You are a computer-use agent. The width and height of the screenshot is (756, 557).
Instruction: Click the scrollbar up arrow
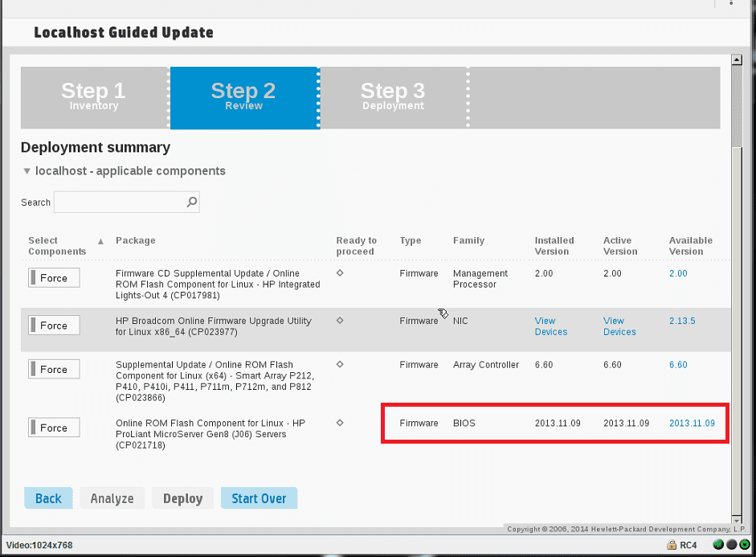pyautogui.click(x=736, y=59)
